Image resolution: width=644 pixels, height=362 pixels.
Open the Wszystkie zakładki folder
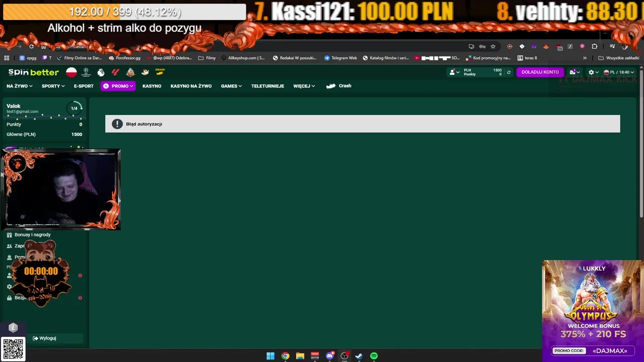pyautogui.click(x=618, y=58)
